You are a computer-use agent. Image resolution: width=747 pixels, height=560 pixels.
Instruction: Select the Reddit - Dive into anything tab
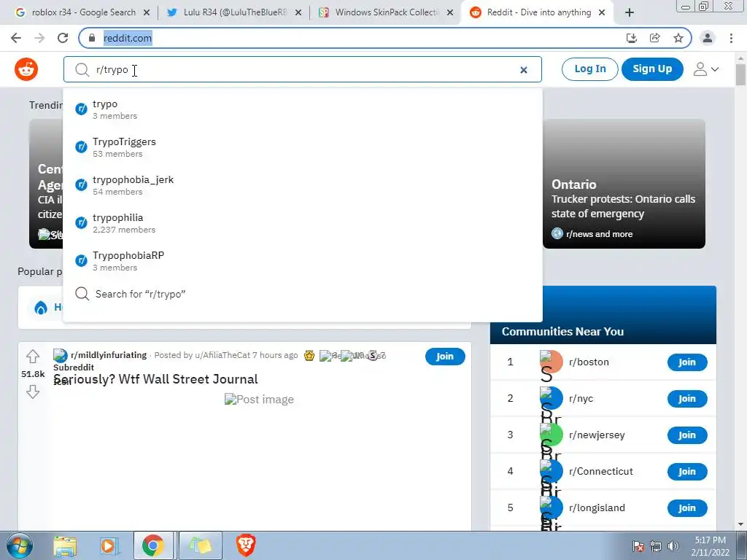(538, 12)
